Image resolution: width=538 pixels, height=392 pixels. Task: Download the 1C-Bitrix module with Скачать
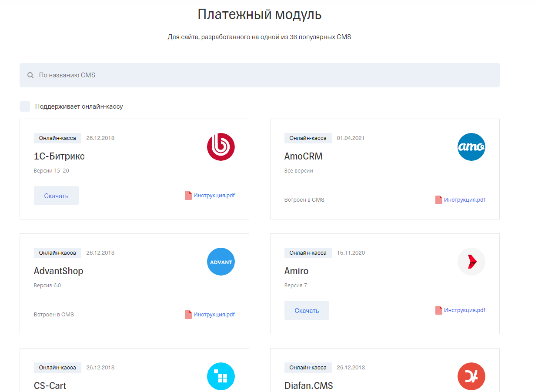pyautogui.click(x=56, y=196)
